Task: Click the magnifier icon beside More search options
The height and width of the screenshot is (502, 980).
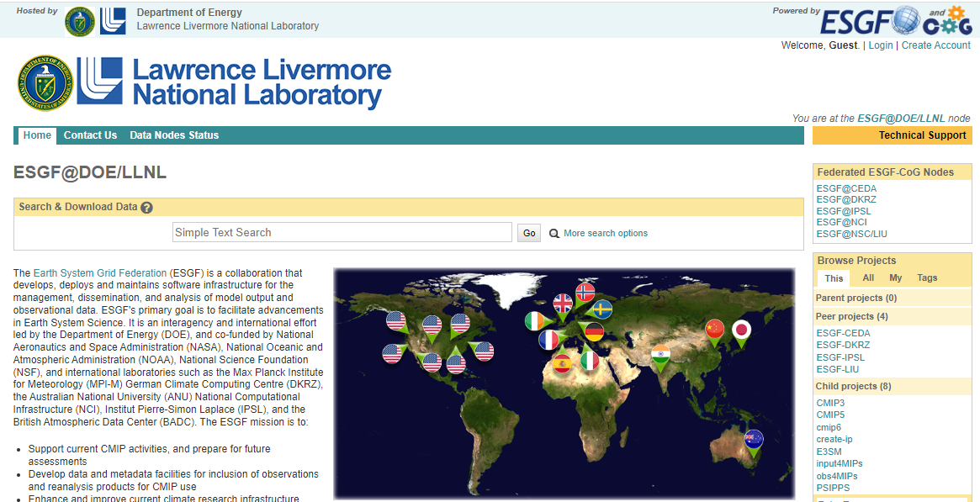Action: [x=554, y=234]
